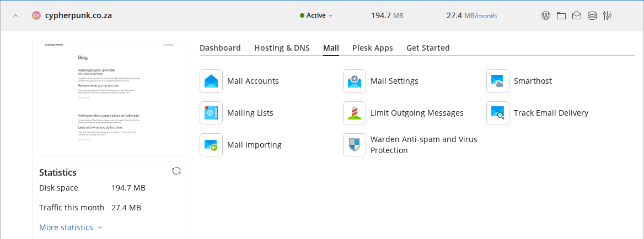Viewport: 644px width, 239px height.
Task: Open Warden Anti-spam and Virus Protection link
Action: point(424,145)
